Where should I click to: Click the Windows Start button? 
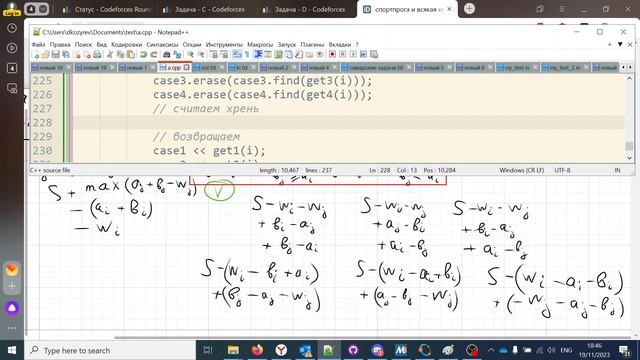12,350
